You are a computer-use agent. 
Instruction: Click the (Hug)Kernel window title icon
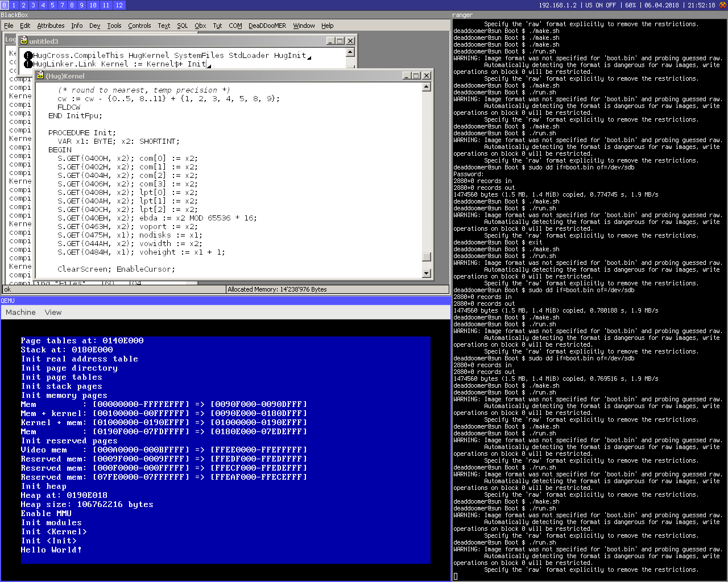pos(40,76)
